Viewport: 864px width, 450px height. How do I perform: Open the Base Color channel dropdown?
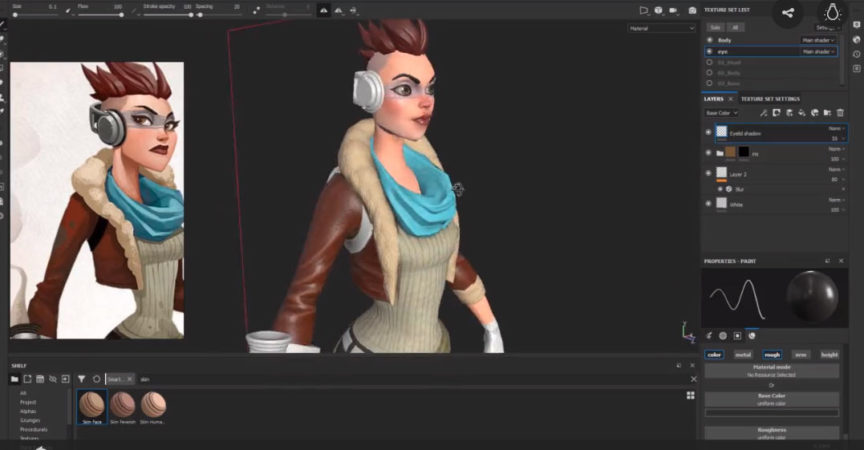721,113
